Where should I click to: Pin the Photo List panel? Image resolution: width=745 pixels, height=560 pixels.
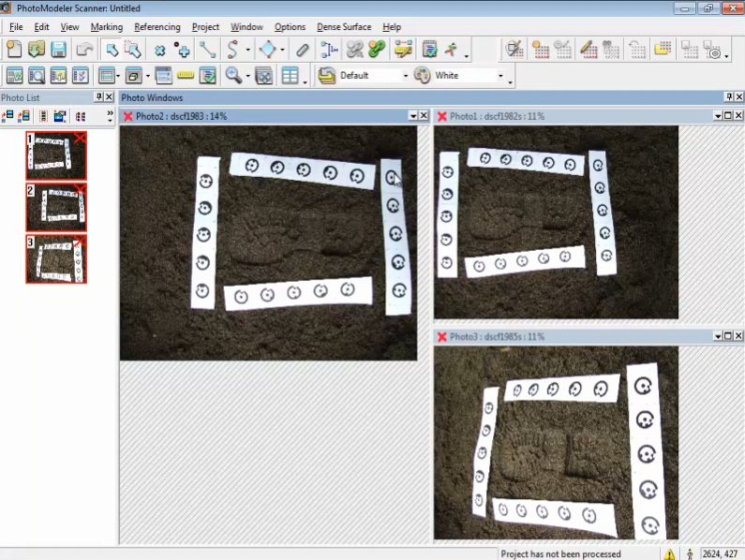(x=98, y=97)
